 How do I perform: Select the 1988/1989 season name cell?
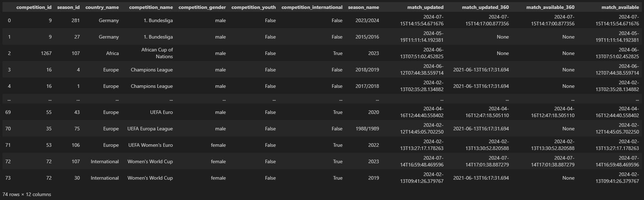[x=367, y=129]
